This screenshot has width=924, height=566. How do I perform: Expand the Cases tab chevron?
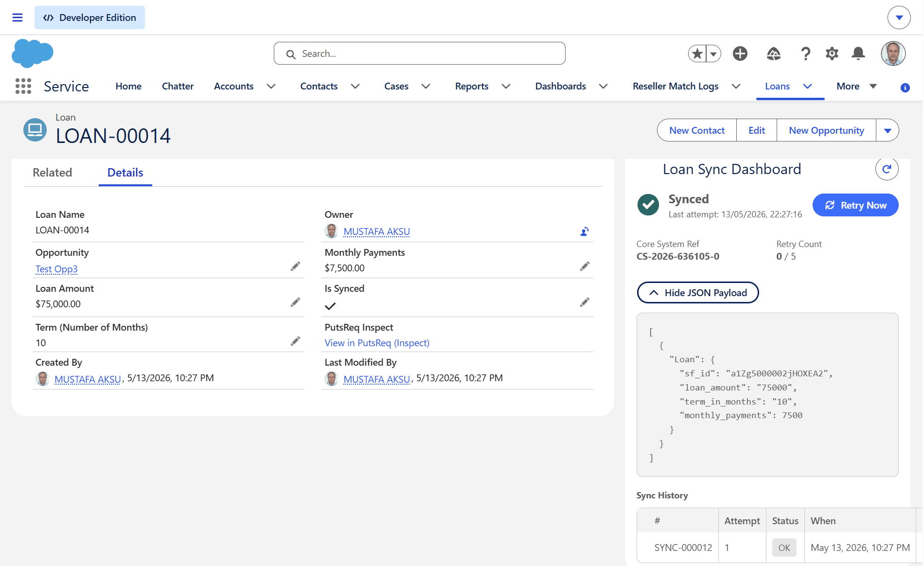[x=426, y=86]
